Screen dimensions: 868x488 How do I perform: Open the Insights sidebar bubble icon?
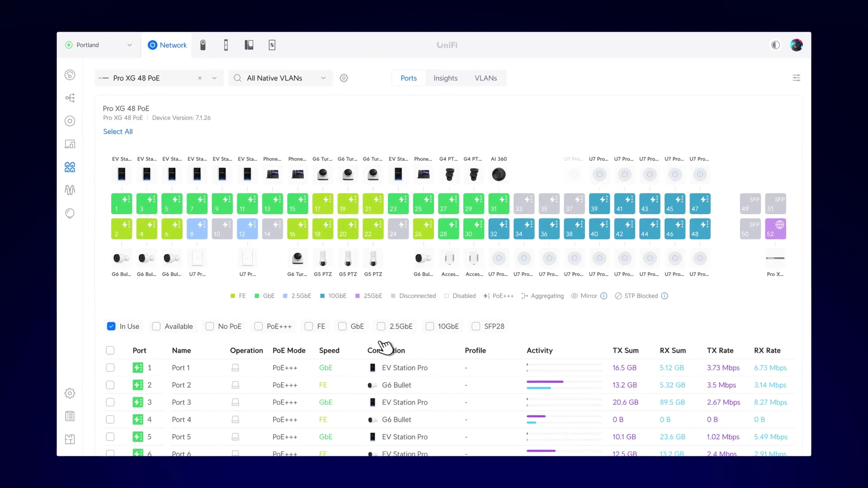click(70, 213)
